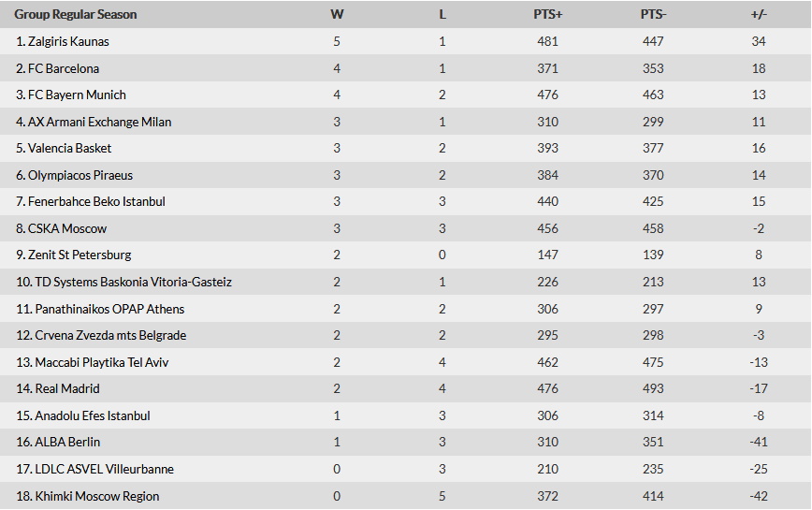
Task: Click Olympiacos Piraeus team name
Action: 80,175
